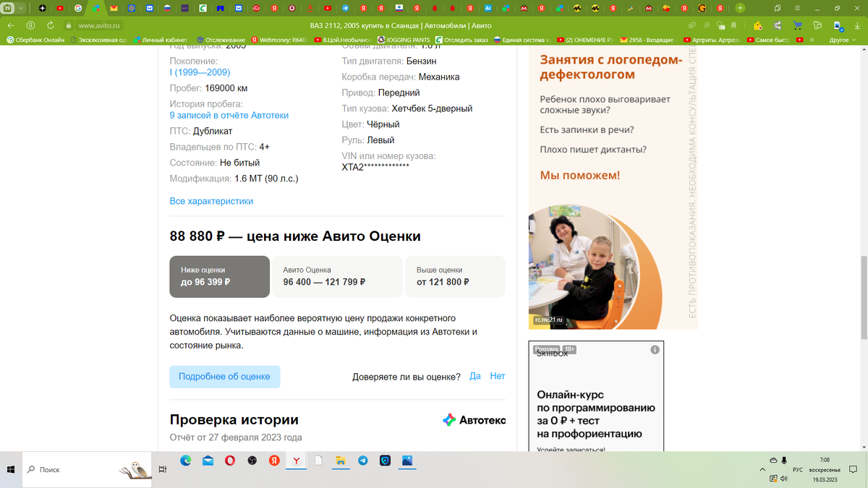Open Telegram from the taskbar
This screenshot has height=488, width=868.
(x=363, y=461)
